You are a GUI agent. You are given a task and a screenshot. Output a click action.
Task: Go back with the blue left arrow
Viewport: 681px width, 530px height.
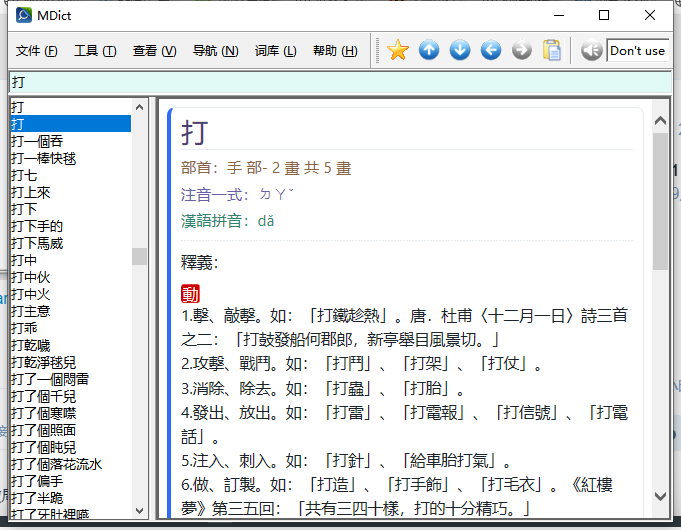coord(491,50)
